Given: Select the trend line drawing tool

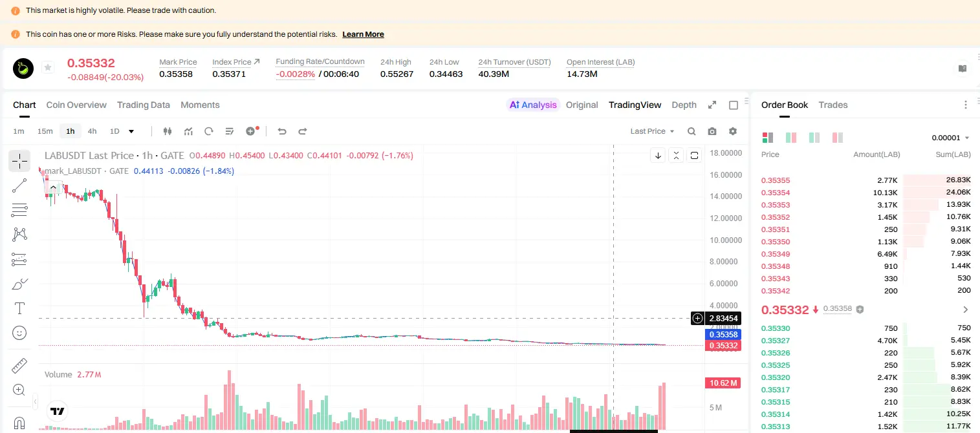Looking at the screenshot, I should click(19, 185).
